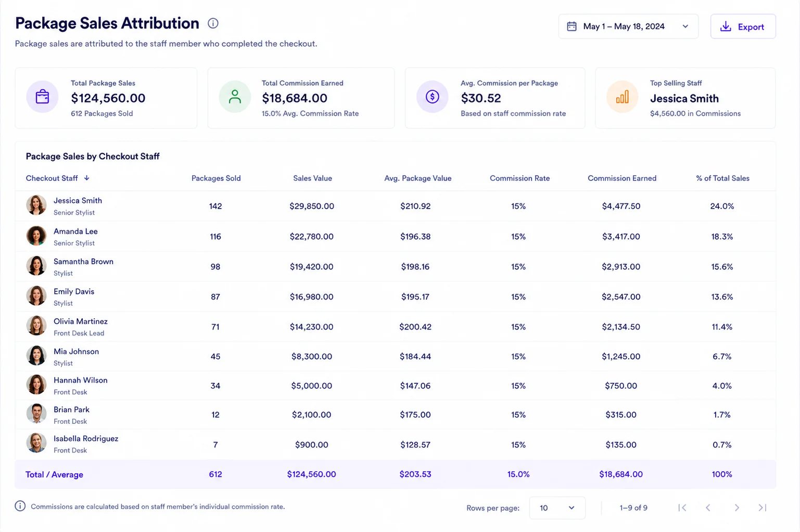800x532 pixels.
Task: Click the $315.00 commission earned value
Action: [621, 415]
